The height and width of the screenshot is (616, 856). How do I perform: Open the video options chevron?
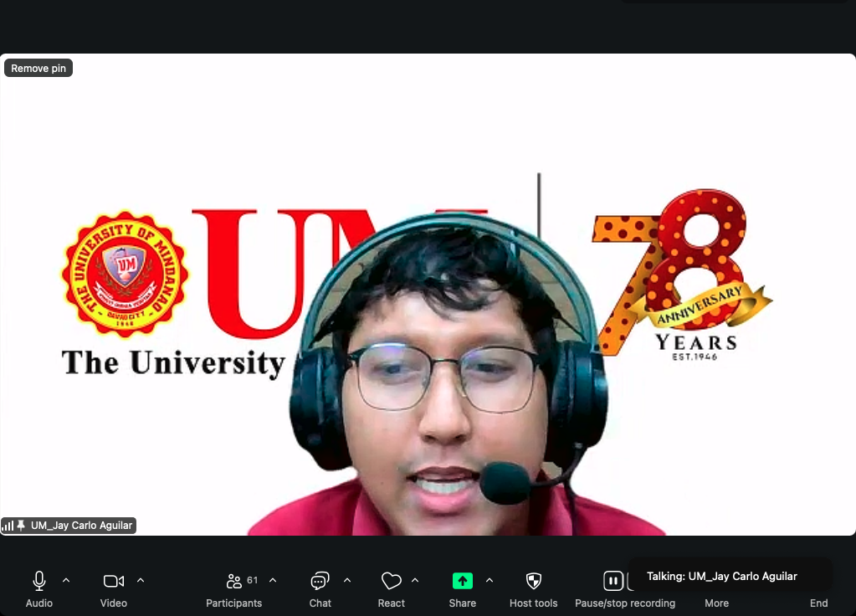pos(141,581)
